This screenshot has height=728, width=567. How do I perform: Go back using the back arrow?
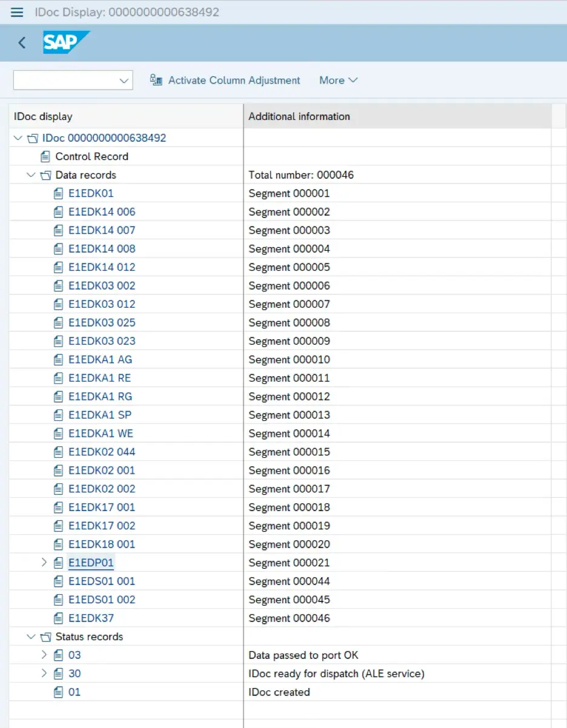coord(22,43)
